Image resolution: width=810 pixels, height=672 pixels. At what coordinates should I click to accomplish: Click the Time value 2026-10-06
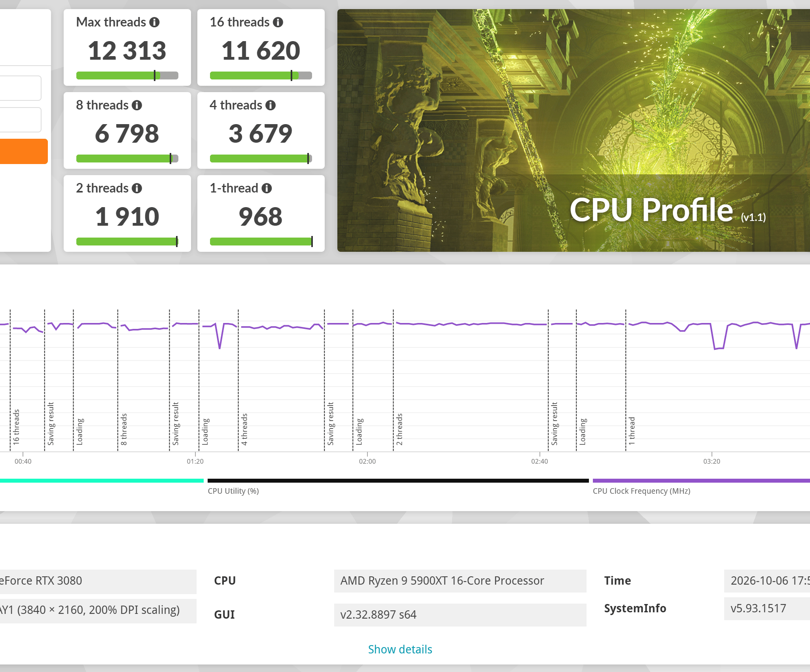point(767,581)
